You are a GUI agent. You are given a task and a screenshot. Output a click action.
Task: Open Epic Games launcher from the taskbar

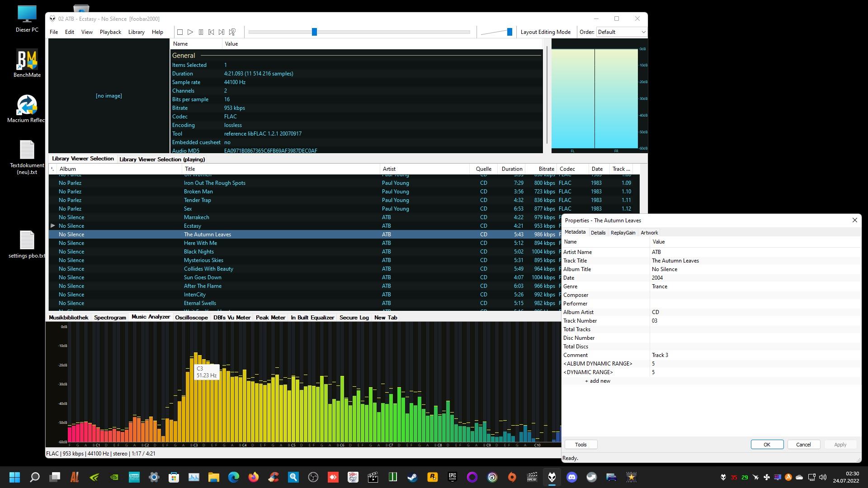(x=452, y=477)
